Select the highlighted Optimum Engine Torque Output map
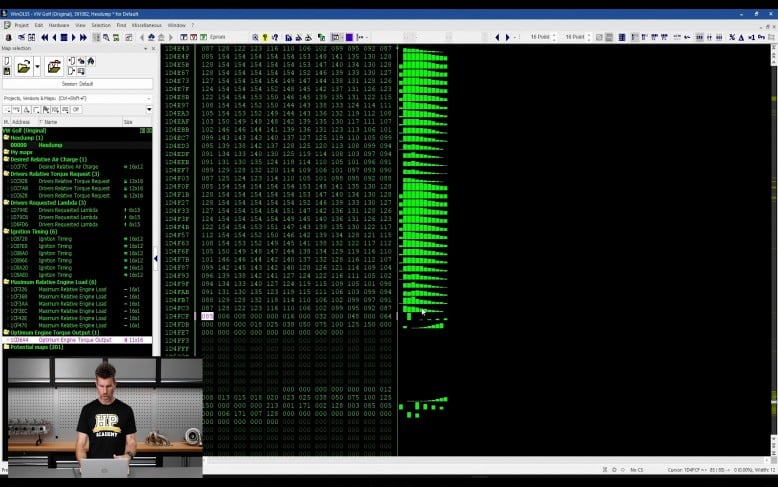Screen dimensions: 778x487 pyautogui.click(x=78, y=340)
